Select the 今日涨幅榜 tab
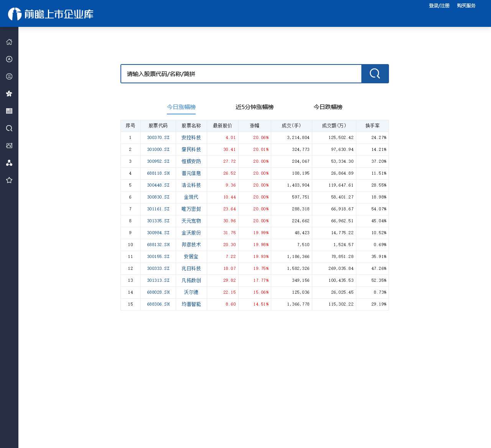Screen dimensions: 491x448 pos(181,107)
